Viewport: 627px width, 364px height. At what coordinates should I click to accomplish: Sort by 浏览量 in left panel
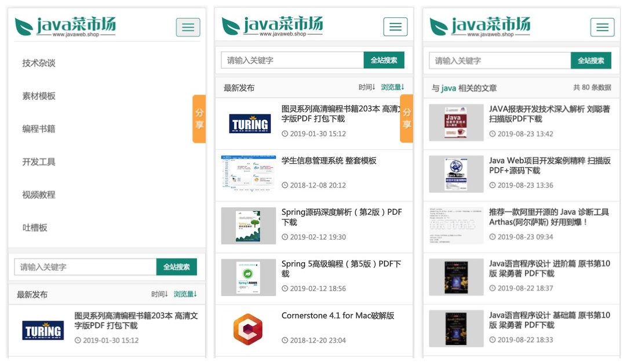click(185, 294)
